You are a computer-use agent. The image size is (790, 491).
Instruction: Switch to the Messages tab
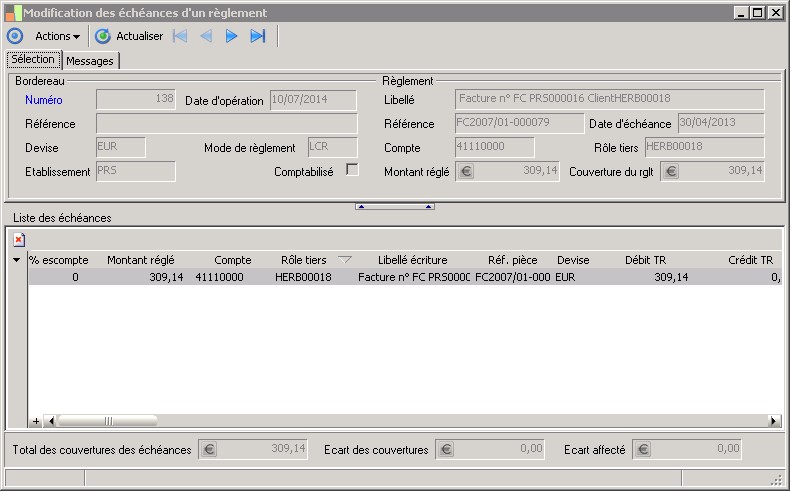91,61
